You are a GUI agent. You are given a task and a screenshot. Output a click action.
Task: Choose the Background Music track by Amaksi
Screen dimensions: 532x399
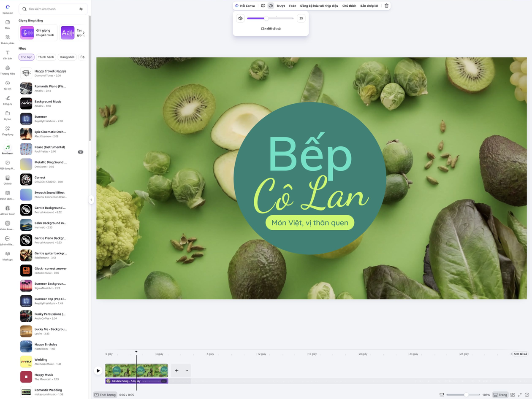click(x=51, y=104)
